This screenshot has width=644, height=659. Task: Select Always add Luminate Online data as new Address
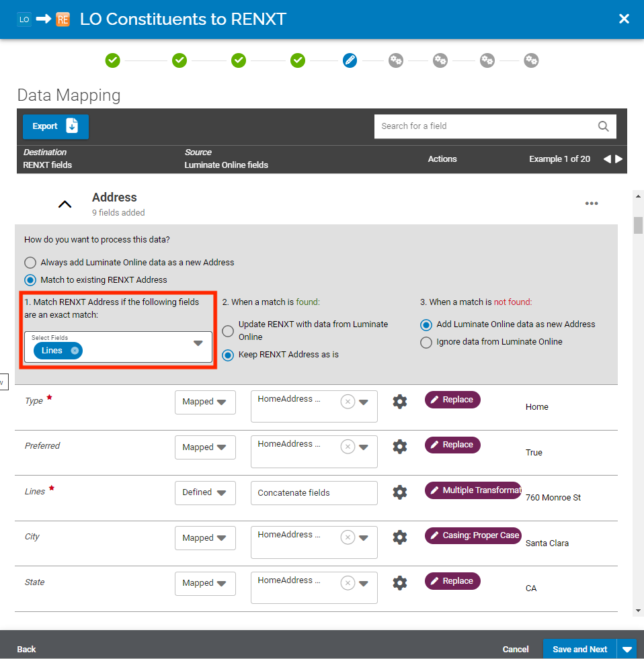coord(30,263)
